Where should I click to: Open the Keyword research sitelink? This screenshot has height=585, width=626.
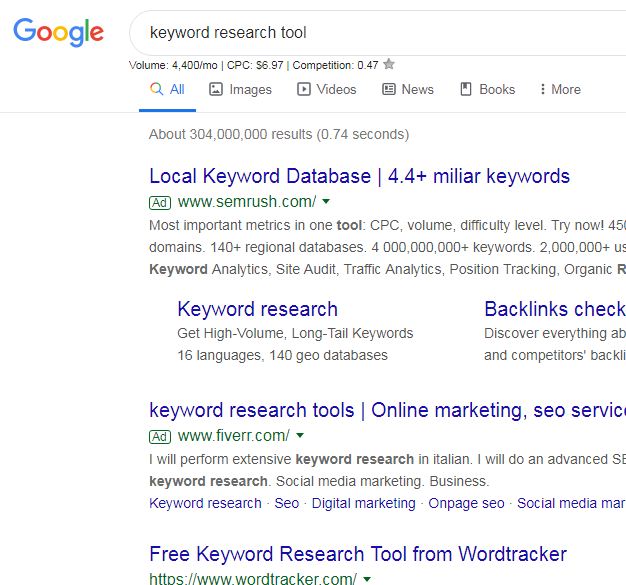[x=258, y=309]
